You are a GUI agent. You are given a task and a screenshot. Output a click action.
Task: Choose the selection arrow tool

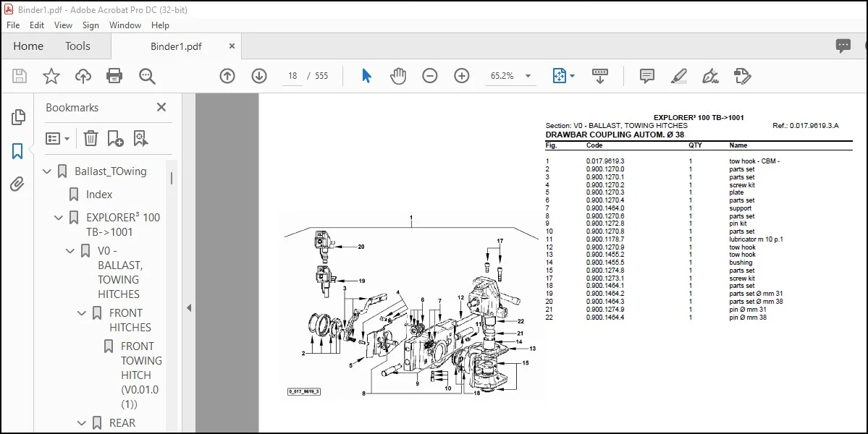point(366,76)
